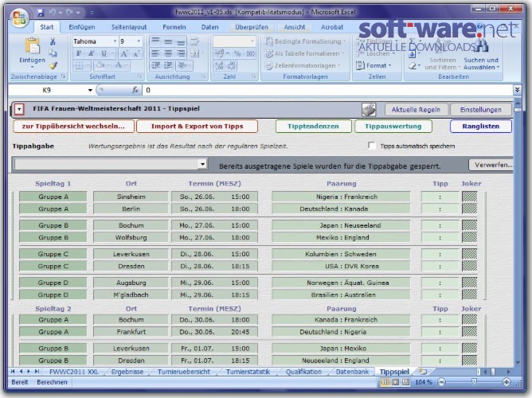This screenshot has height=398, width=532.
Task: Switch to page break preview icon
Action: pyautogui.click(x=406, y=382)
